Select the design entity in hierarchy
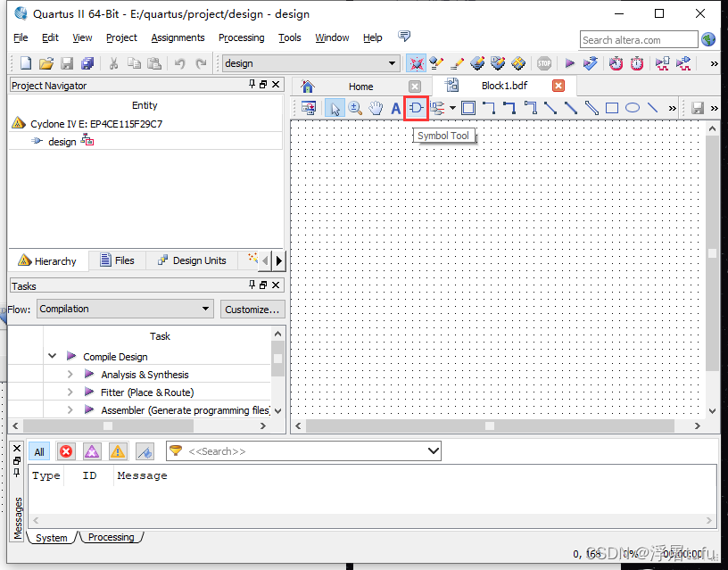 [62, 142]
